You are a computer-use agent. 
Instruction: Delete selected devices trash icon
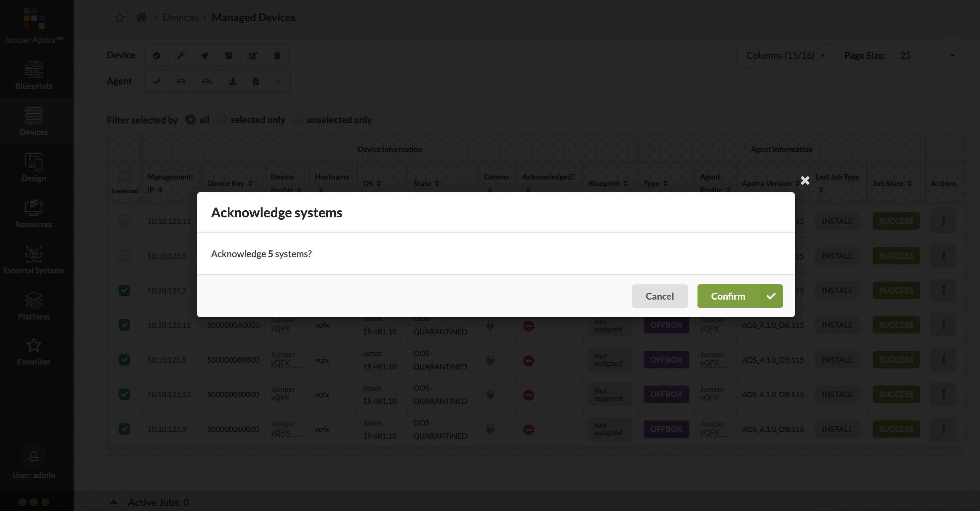[277, 56]
